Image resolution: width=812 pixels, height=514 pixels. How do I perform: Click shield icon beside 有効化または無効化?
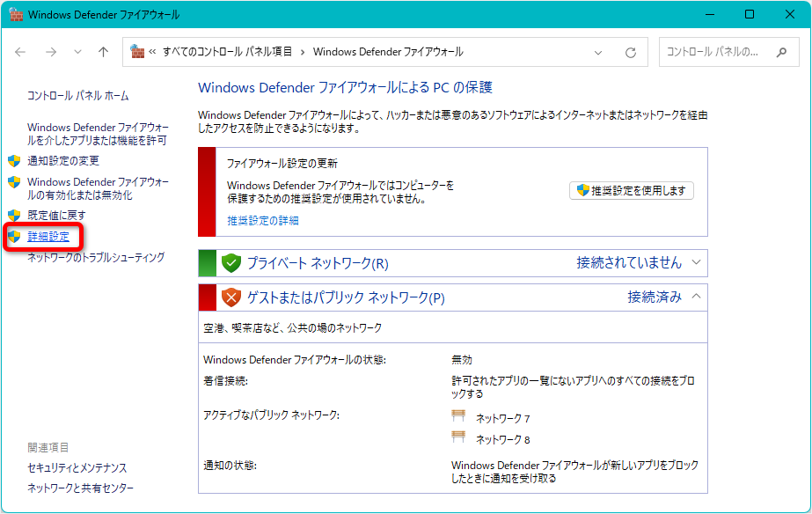pyautogui.click(x=14, y=182)
